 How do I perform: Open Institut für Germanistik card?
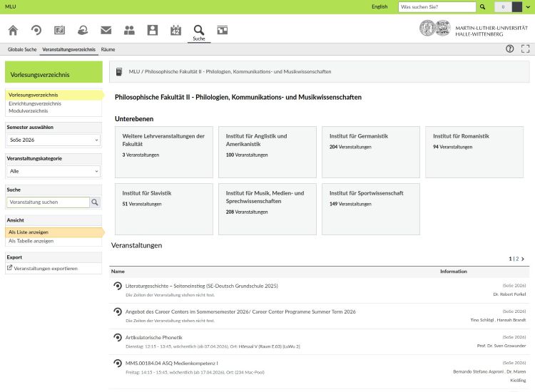click(371, 152)
